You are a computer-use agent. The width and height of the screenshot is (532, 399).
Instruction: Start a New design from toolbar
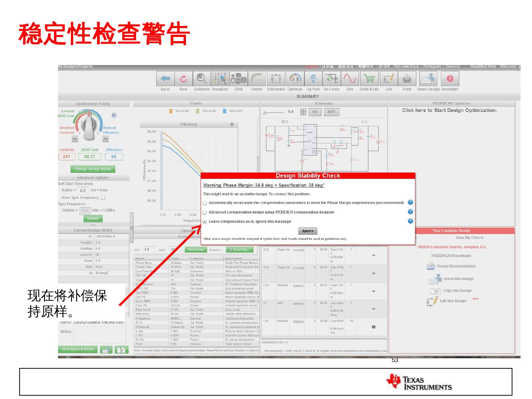click(183, 78)
